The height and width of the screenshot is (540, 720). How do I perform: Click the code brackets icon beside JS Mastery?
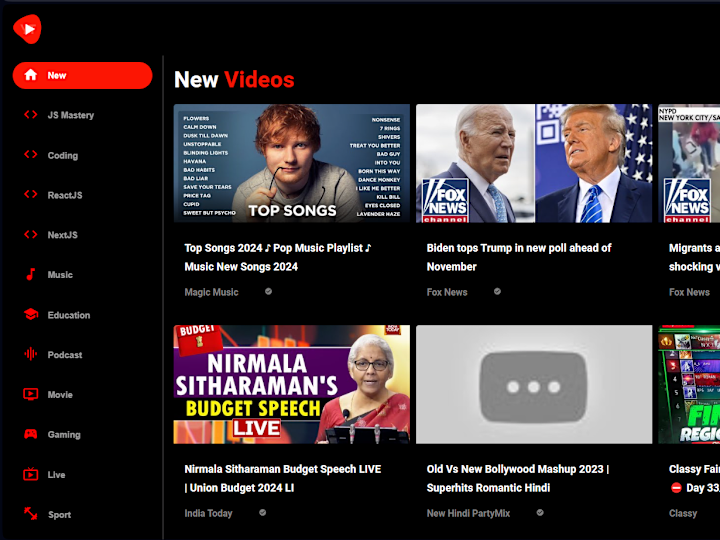tap(31, 115)
